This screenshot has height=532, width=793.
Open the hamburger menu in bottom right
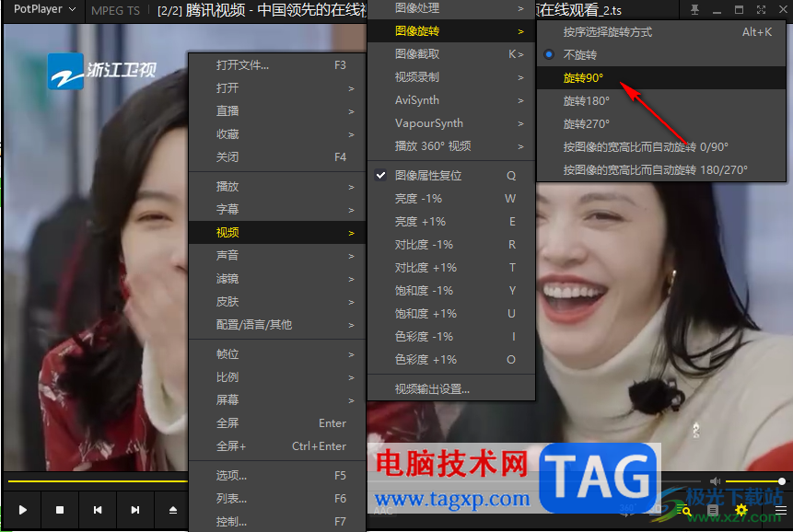(781, 510)
